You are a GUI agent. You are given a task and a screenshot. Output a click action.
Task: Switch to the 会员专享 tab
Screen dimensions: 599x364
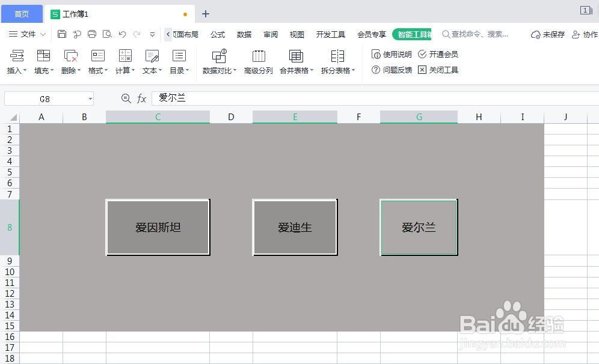click(371, 35)
